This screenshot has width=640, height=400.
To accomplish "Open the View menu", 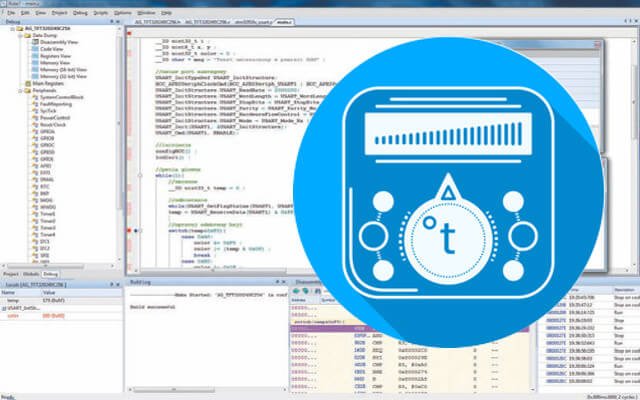I will [x=40, y=13].
